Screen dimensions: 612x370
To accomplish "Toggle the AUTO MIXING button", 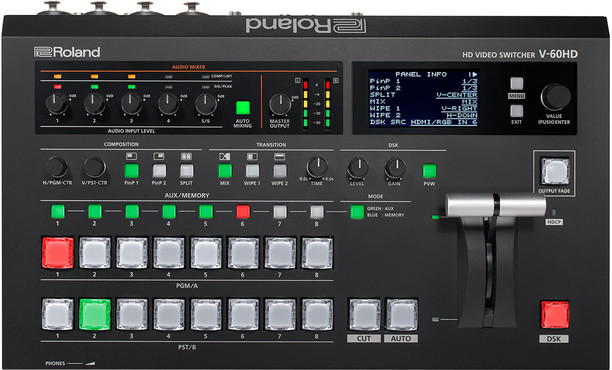I will (x=243, y=108).
